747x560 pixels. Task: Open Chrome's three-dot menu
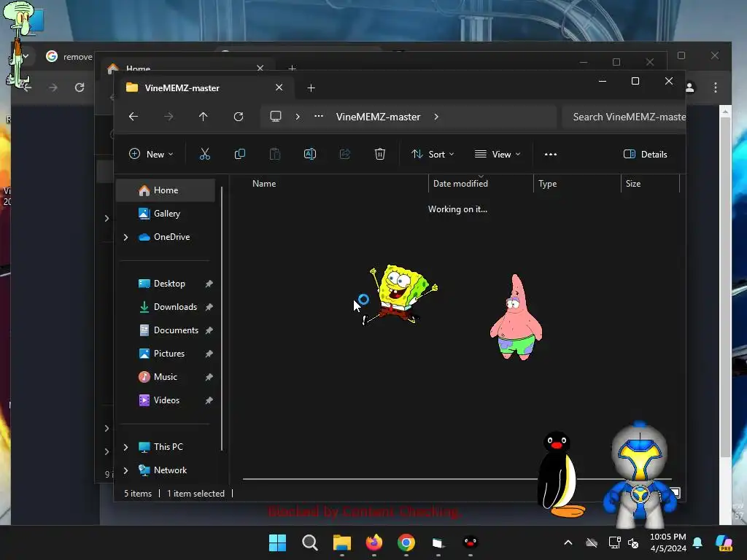[715, 87]
